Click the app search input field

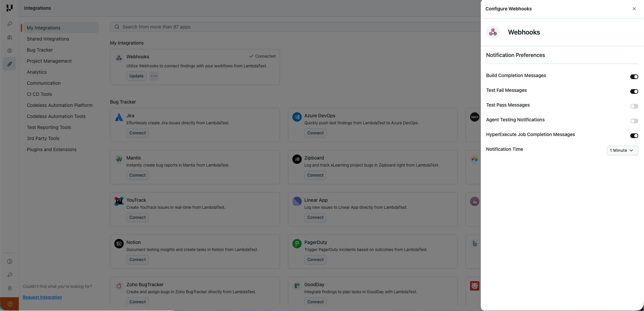tap(235, 26)
